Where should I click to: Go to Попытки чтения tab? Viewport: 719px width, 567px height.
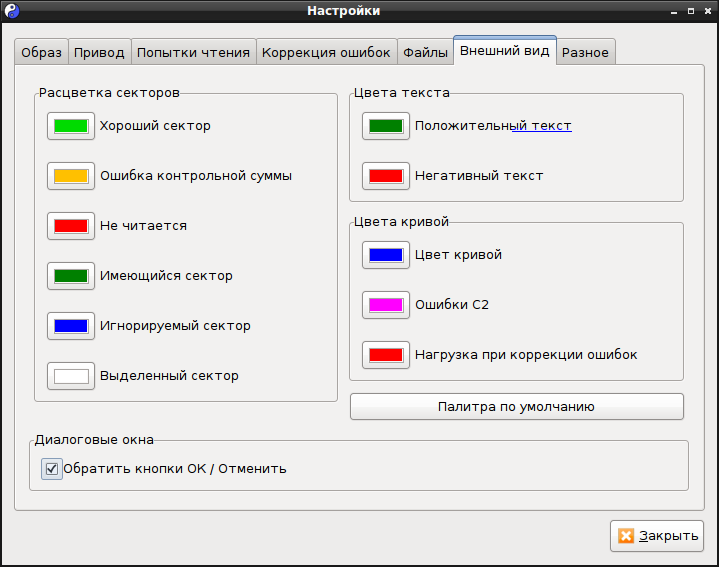[x=194, y=52]
